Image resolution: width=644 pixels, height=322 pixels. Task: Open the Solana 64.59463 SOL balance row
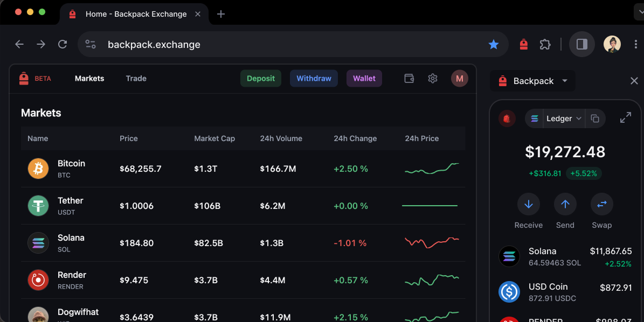tap(565, 257)
